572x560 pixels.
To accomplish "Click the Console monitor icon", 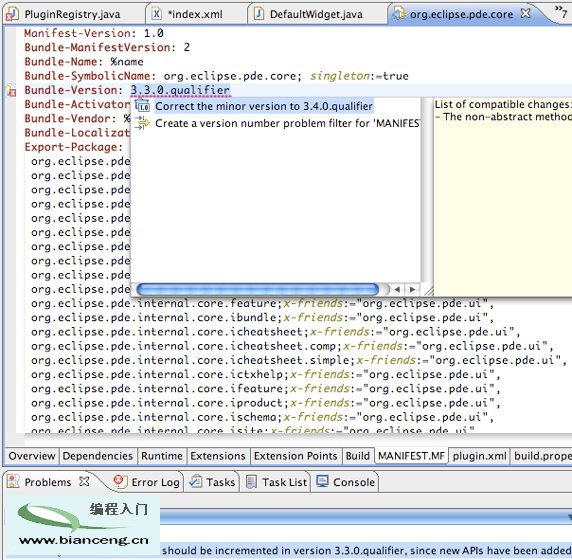I will click(x=322, y=481).
